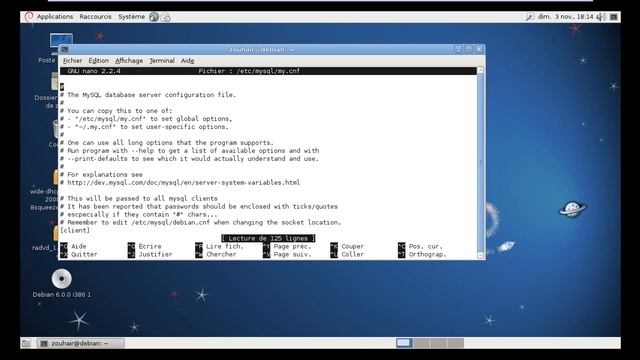Click the search tool icon in top panel
This screenshot has width=640, height=360.
click(x=530, y=17)
